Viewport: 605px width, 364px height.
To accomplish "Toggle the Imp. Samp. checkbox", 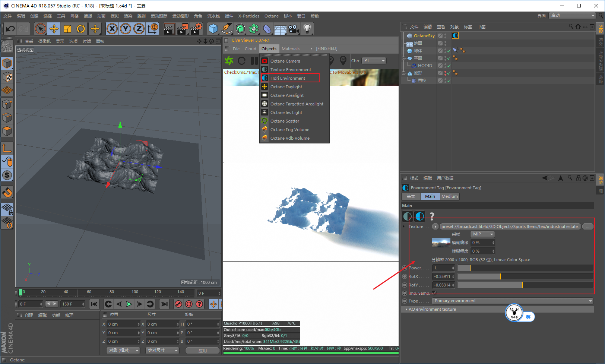I will pos(434,293).
